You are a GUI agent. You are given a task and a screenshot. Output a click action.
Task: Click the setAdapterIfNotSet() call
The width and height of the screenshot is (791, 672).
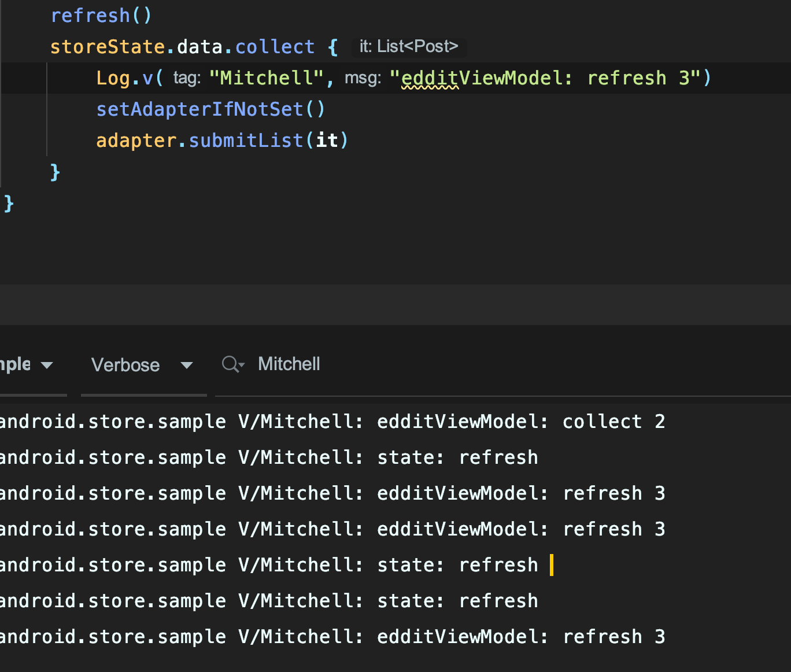point(210,109)
